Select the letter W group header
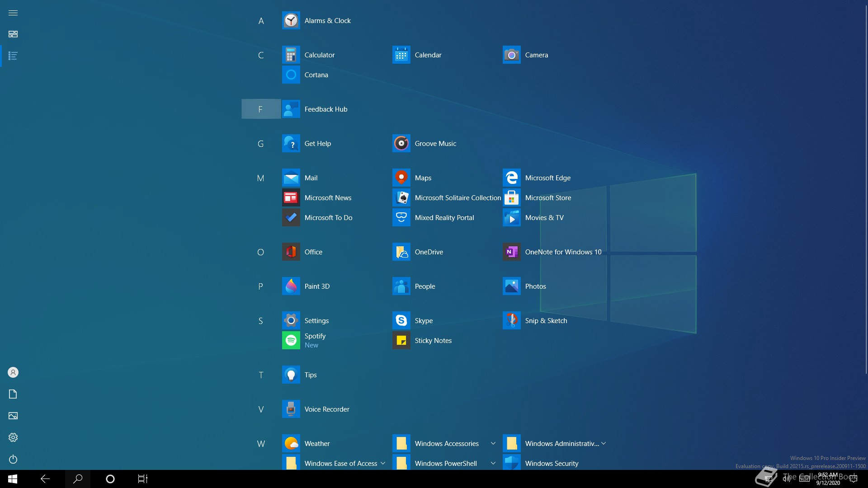Screen dimensions: 868x488 point(261,444)
